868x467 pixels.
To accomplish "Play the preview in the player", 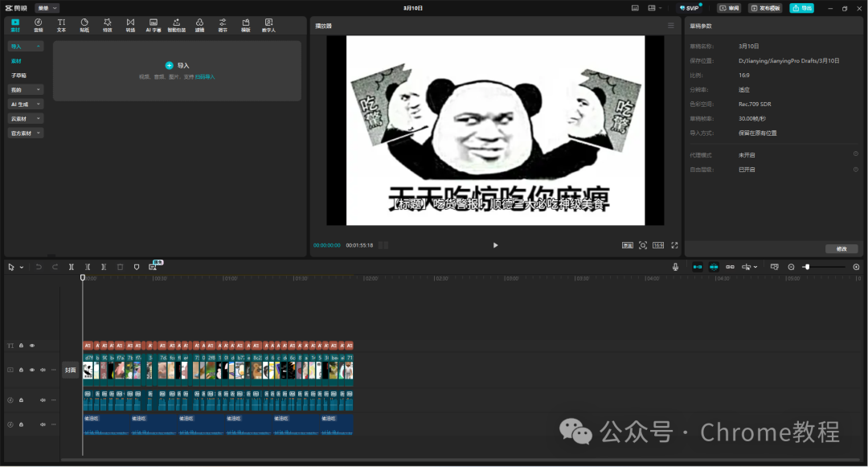I will coord(495,245).
